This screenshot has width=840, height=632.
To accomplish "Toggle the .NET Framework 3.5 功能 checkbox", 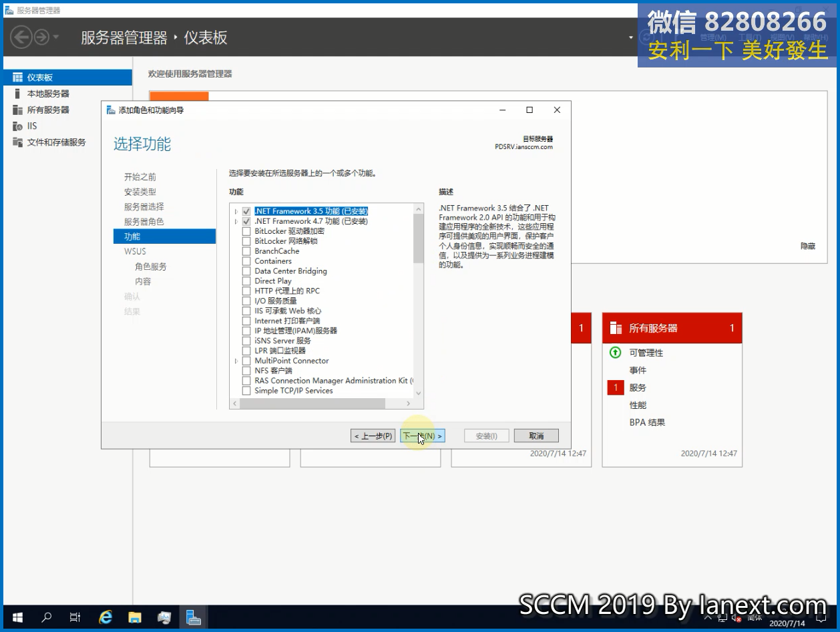I will tap(246, 211).
